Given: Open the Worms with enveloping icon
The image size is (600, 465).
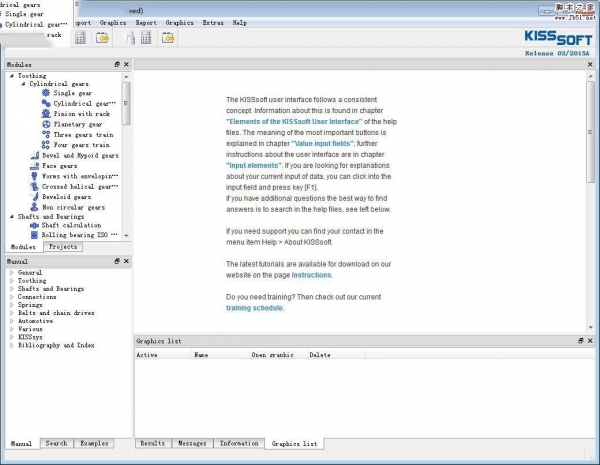Looking at the screenshot, I should point(34,176).
